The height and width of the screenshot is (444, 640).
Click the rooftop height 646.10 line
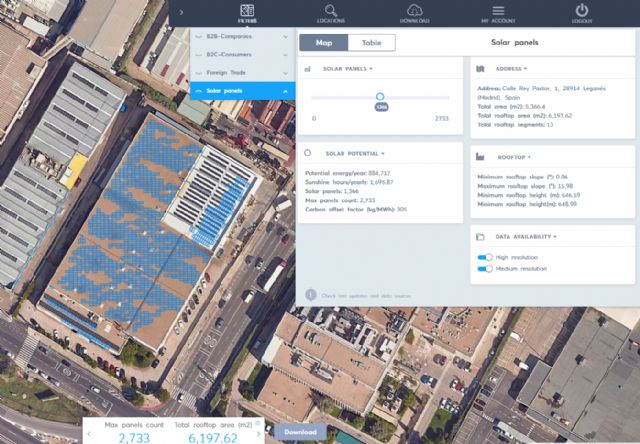(x=529, y=195)
